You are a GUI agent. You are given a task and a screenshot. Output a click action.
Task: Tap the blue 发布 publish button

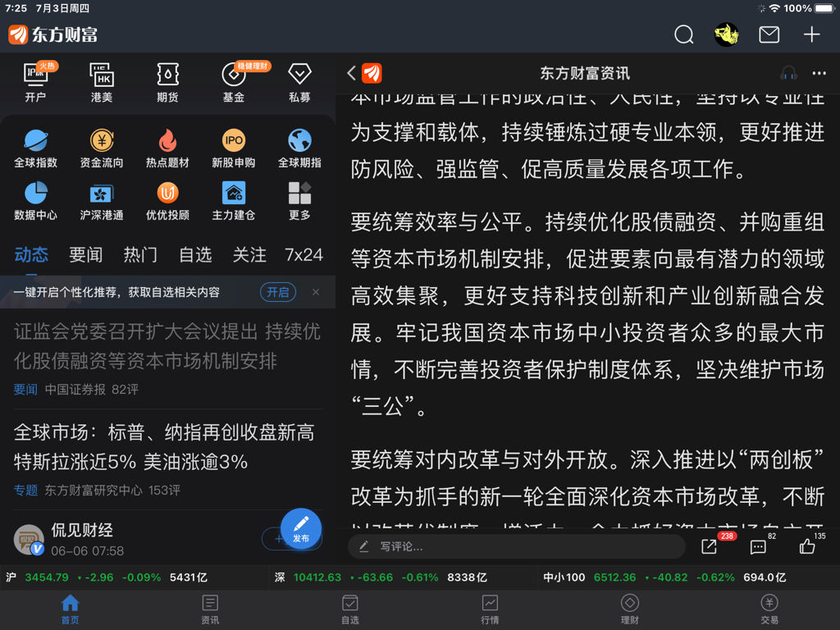pyautogui.click(x=300, y=529)
